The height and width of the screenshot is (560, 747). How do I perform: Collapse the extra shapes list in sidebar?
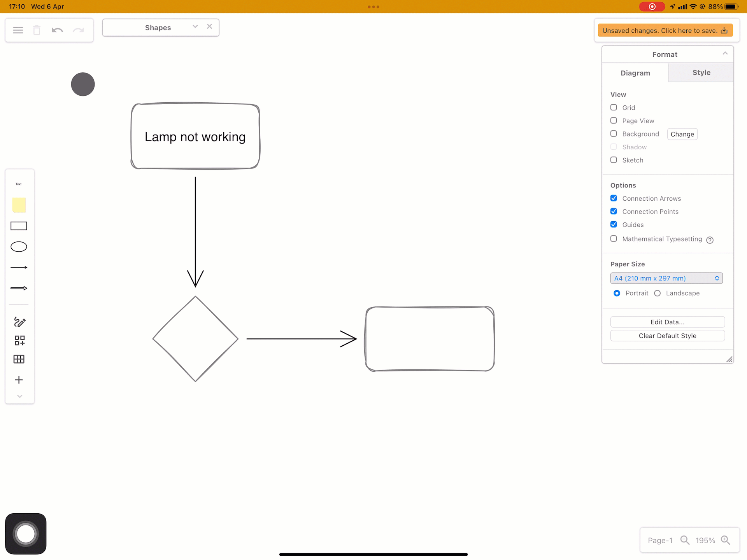(19, 396)
